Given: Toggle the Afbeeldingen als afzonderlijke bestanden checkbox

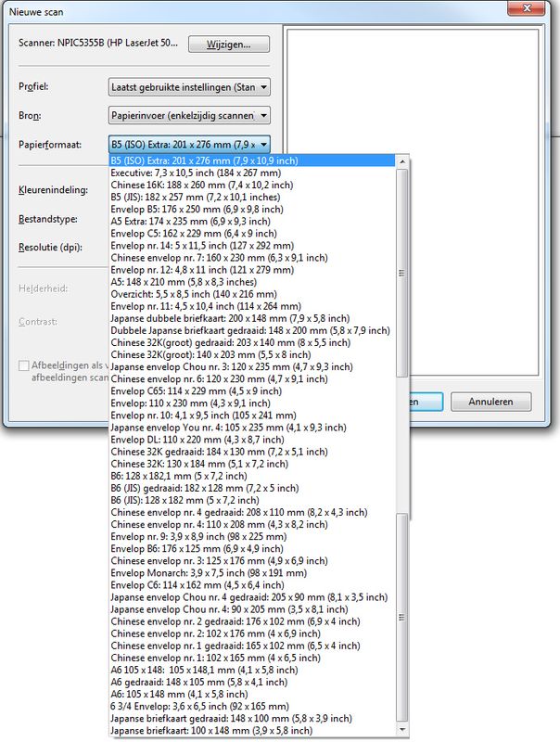Looking at the screenshot, I should coord(24,365).
